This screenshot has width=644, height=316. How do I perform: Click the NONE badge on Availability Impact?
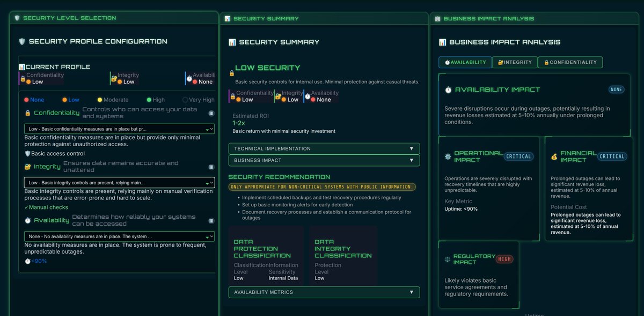click(x=617, y=90)
